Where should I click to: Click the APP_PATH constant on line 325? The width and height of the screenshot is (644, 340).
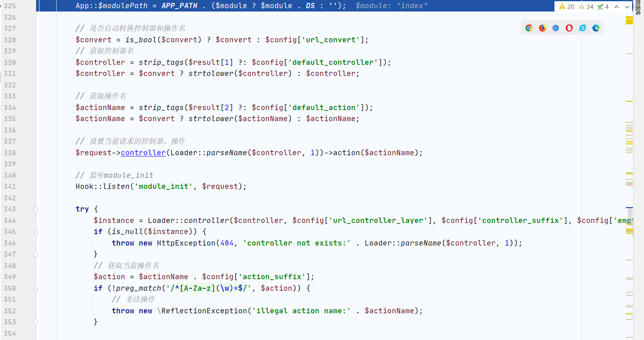[x=179, y=6]
